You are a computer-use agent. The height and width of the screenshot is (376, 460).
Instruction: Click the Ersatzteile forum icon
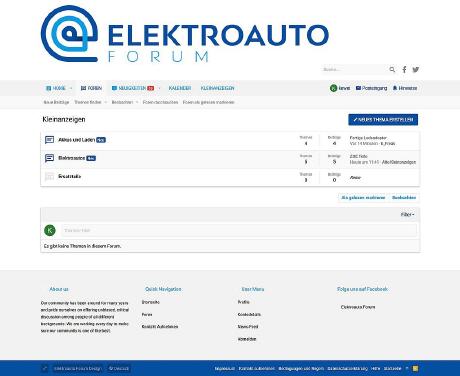(x=49, y=176)
